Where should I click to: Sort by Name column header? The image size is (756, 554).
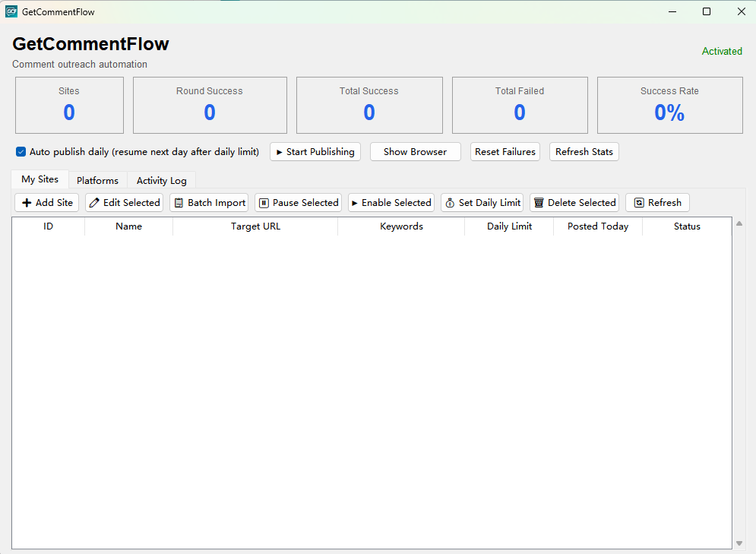tap(128, 226)
